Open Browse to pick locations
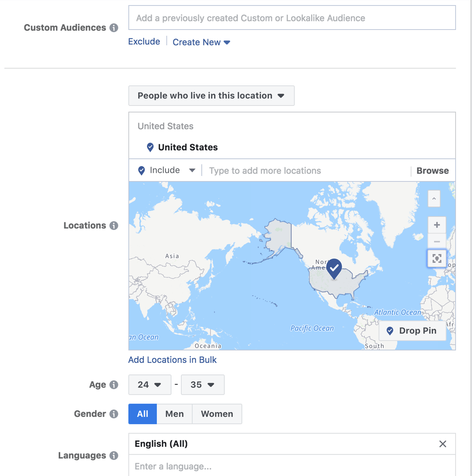Viewport: 472px width, 476px height. [433, 170]
